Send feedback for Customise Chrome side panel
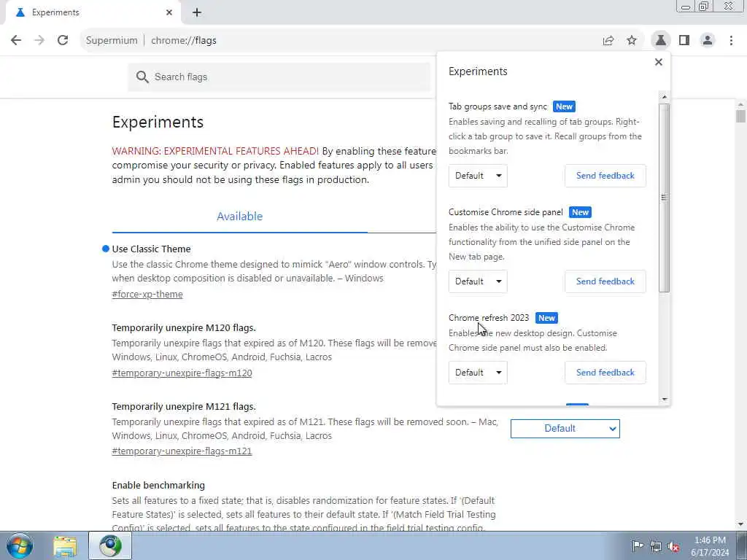Screen dimensions: 747x560 click(x=605, y=281)
